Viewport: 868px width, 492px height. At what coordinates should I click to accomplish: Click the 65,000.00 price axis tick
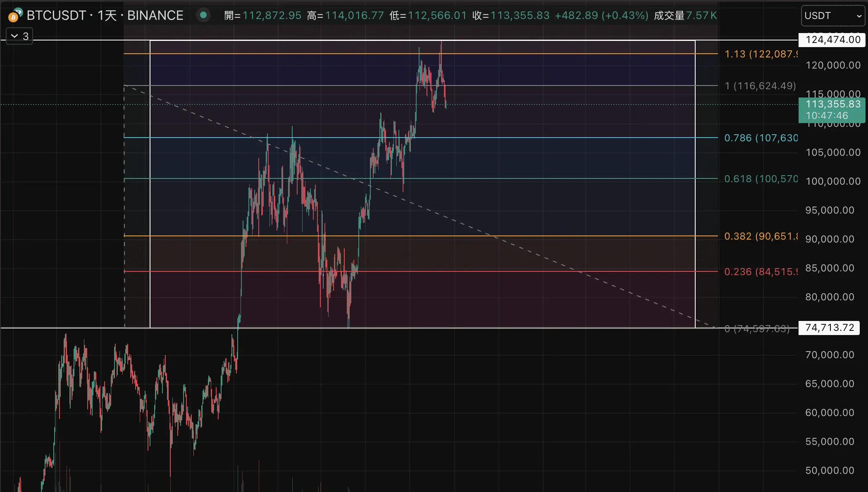tap(830, 384)
